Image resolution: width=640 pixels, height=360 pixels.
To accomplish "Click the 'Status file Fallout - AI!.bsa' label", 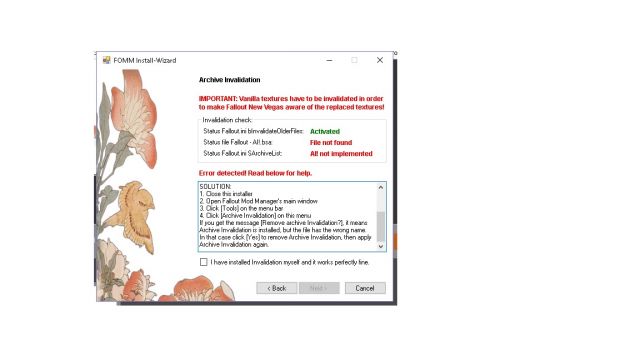I will [238, 142].
